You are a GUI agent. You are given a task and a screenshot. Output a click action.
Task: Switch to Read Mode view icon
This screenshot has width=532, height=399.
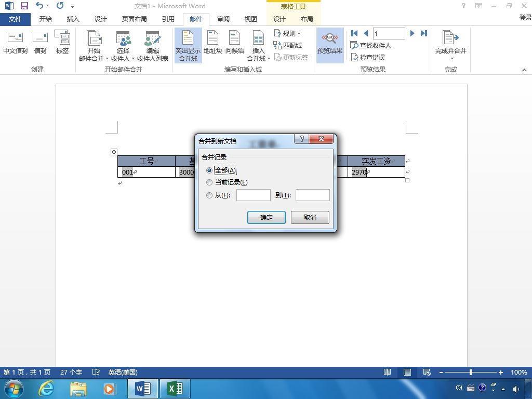pyautogui.click(x=387, y=372)
